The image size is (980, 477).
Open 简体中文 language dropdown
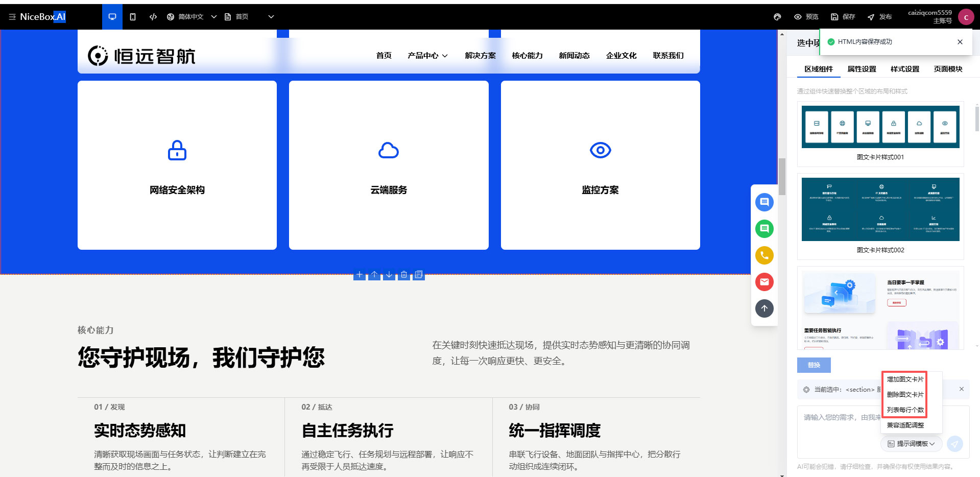(x=192, y=17)
